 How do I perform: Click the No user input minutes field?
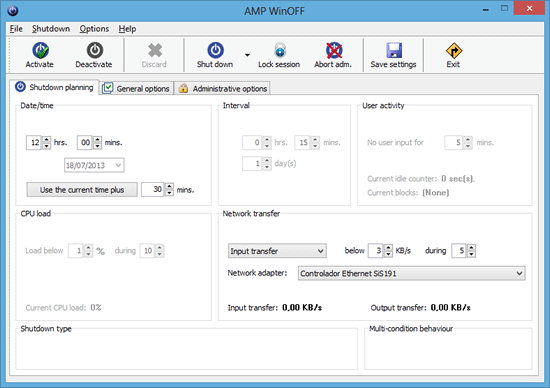coord(454,142)
